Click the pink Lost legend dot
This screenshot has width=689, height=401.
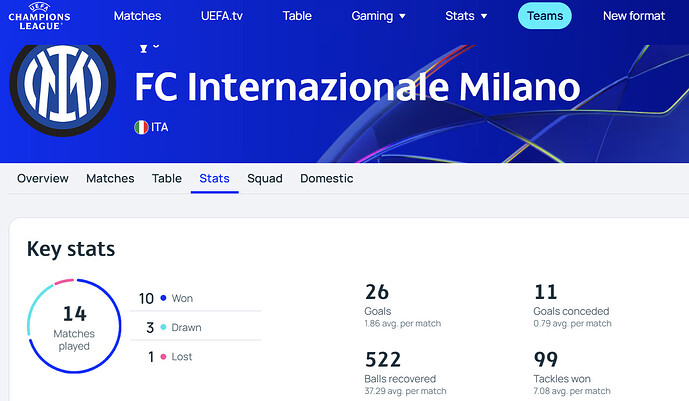click(163, 357)
